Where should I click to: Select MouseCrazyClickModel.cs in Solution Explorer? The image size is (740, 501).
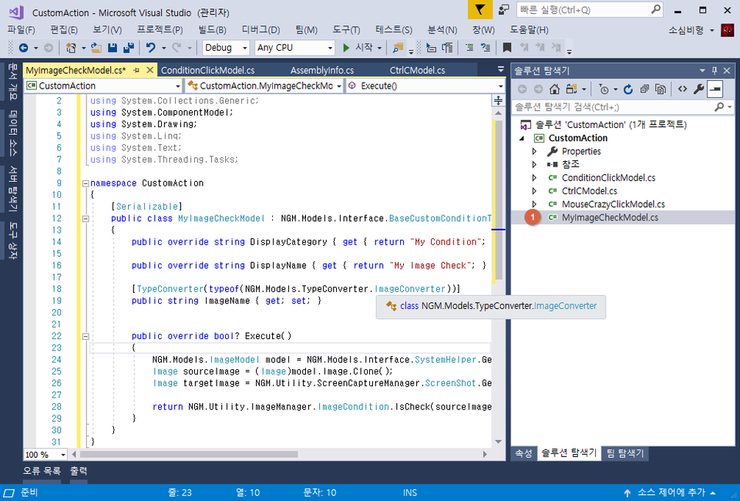pos(613,204)
